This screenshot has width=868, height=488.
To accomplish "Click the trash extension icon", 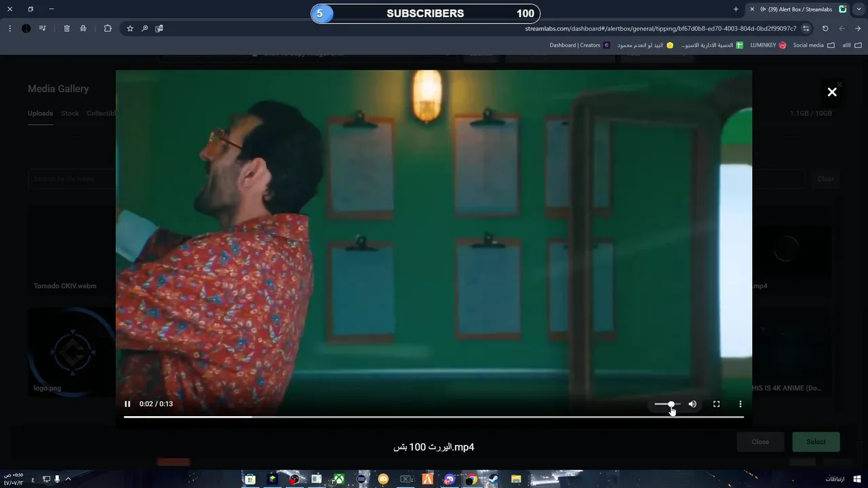I will [66, 28].
